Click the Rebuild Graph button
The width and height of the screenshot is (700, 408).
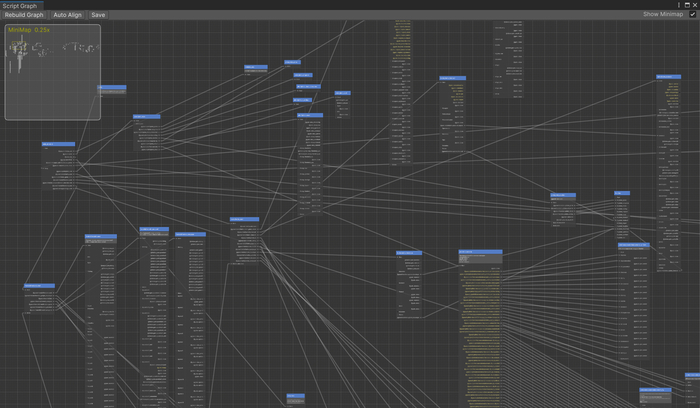point(24,15)
